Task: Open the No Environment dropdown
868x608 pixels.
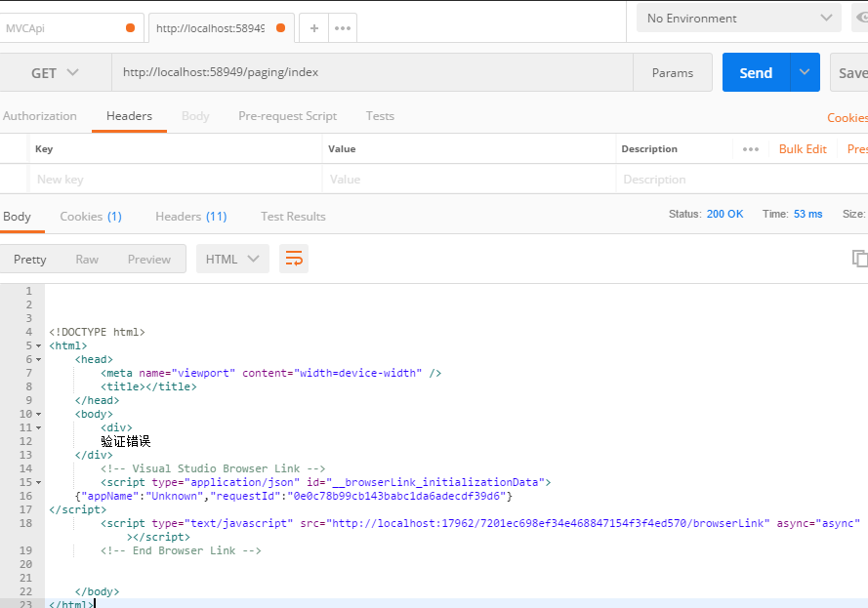Action: 739,19
